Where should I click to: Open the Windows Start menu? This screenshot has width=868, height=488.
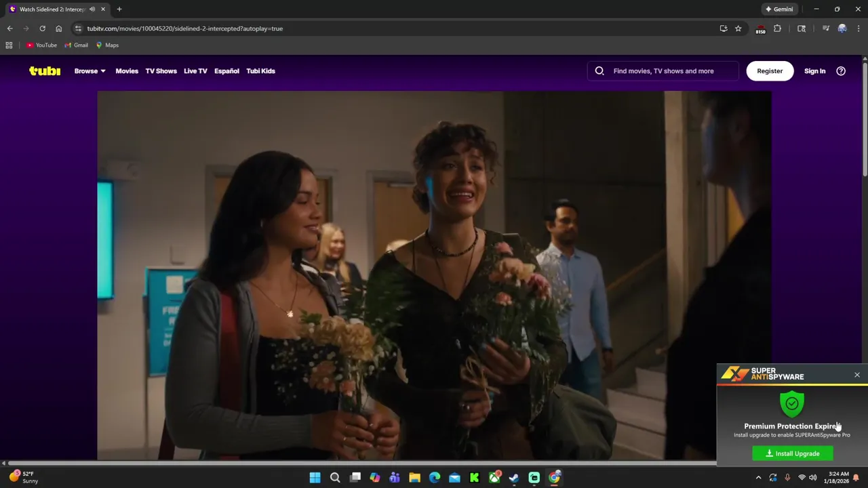315,478
